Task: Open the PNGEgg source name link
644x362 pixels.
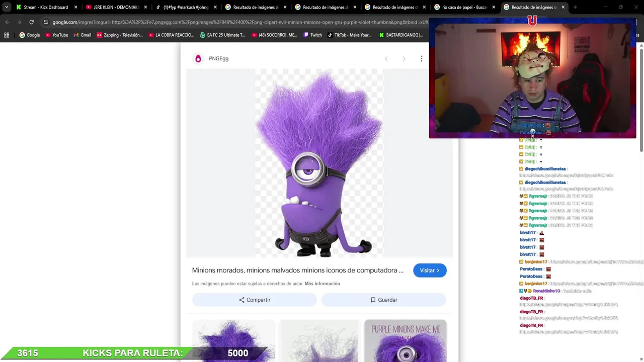Action: coord(218,59)
